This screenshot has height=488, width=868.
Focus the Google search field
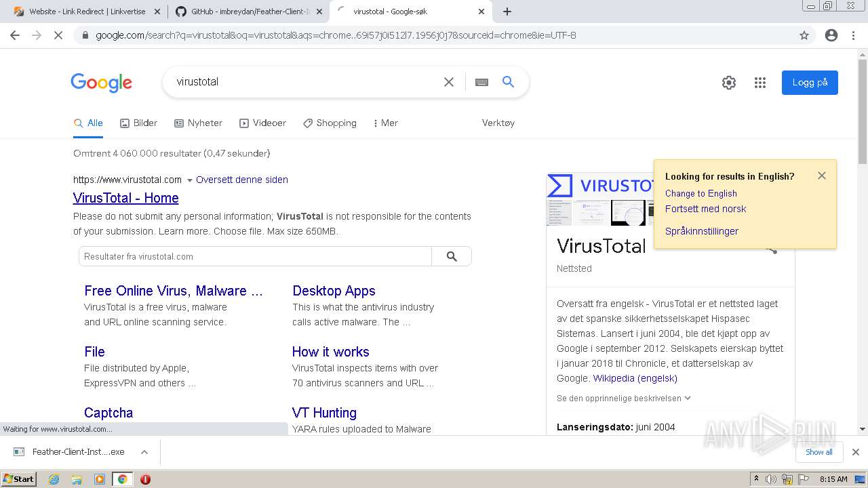[305, 82]
